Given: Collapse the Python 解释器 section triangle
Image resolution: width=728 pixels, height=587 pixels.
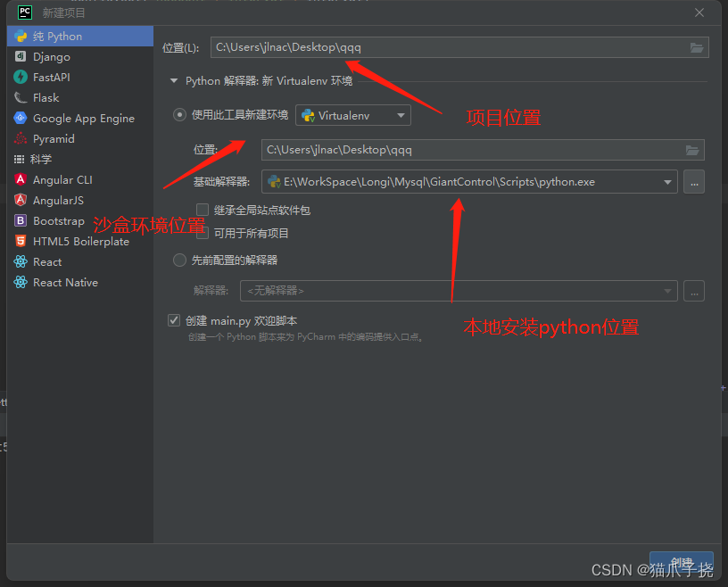Looking at the screenshot, I should [174, 81].
